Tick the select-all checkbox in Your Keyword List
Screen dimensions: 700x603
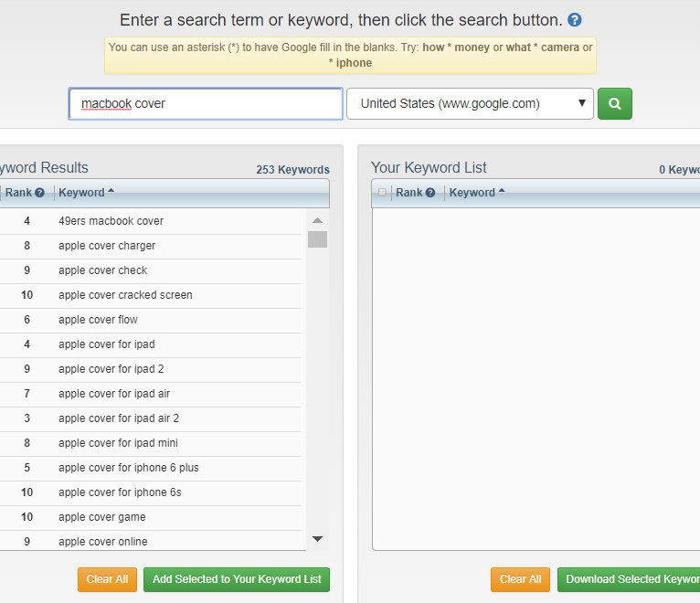pyautogui.click(x=382, y=193)
